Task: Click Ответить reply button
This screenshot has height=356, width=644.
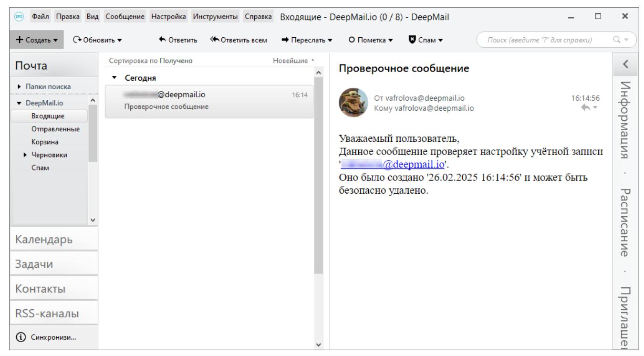Action: point(178,40)
